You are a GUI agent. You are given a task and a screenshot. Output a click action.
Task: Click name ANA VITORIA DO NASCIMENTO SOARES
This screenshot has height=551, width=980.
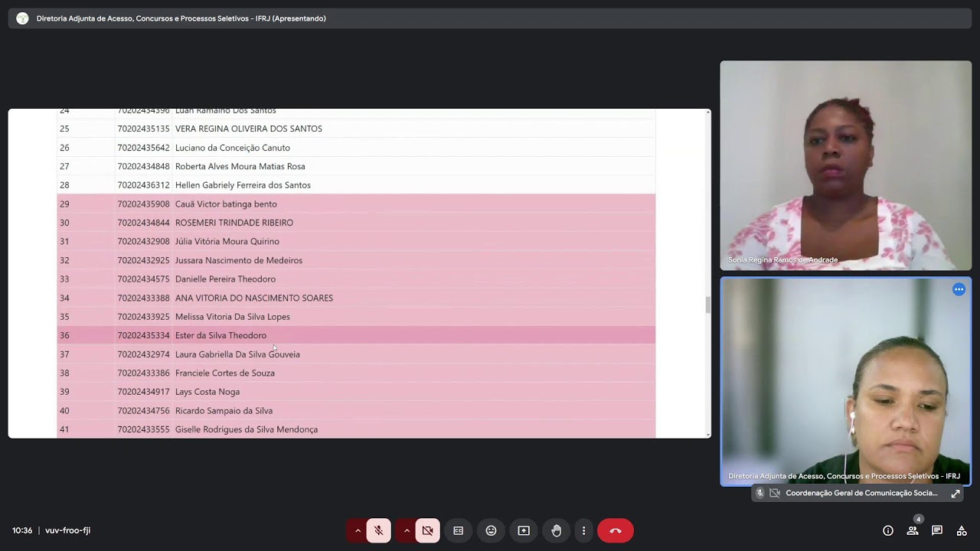click(x=254, y=298)
